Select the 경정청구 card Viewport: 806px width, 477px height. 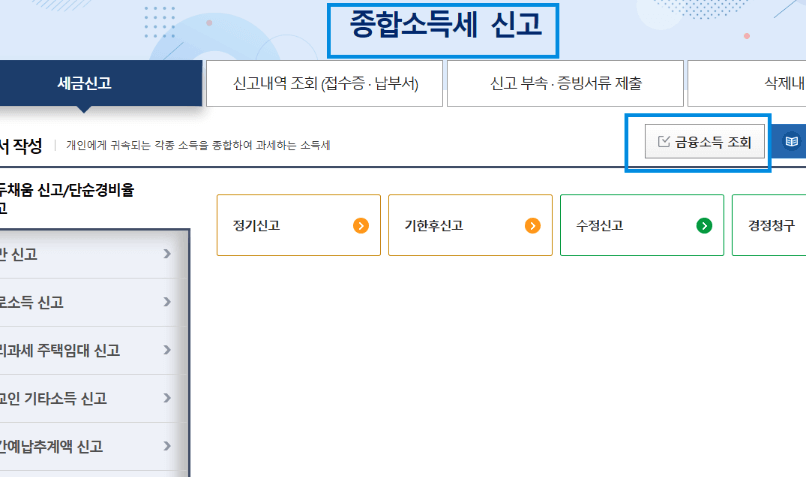point(769,225)
